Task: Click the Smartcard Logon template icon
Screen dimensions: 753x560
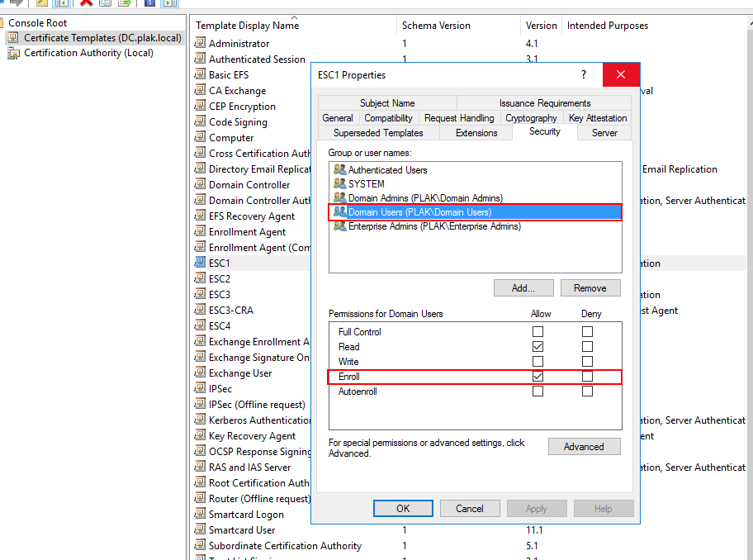Action: [200, 514]
